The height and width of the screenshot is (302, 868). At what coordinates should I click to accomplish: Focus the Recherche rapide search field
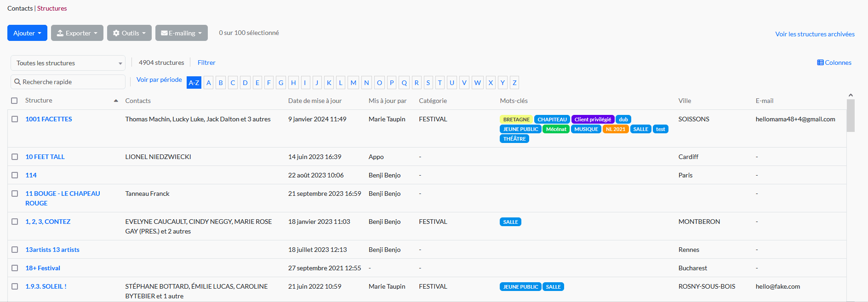click(71, 82)
